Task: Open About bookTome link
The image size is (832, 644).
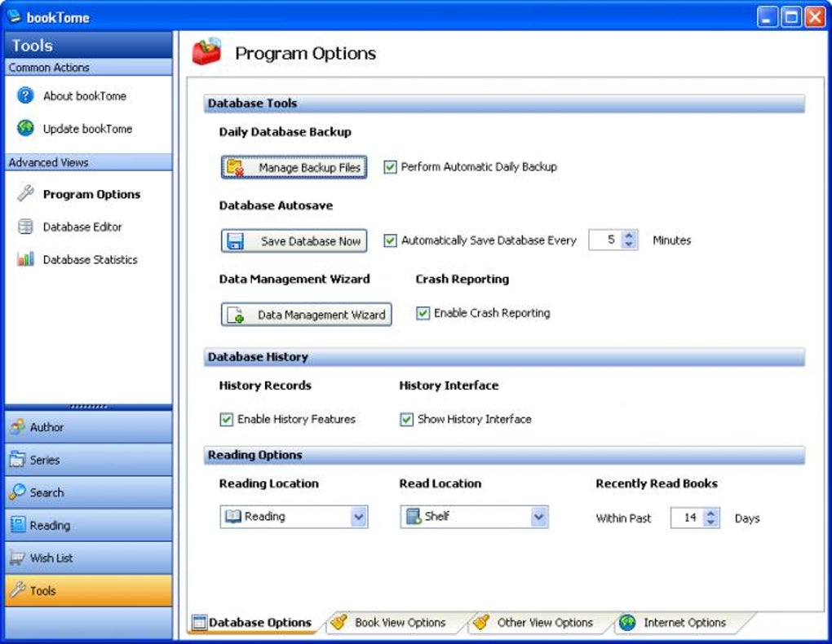Action: 84,96
